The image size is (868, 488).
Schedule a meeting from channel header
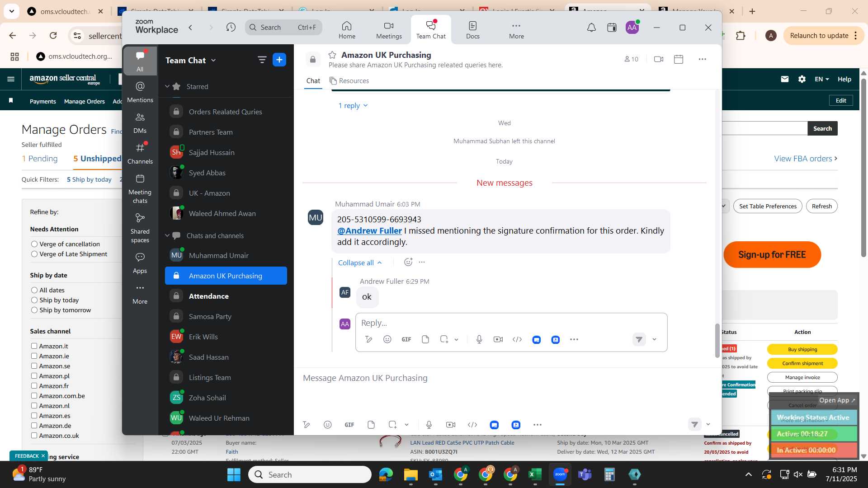point(679,59)
